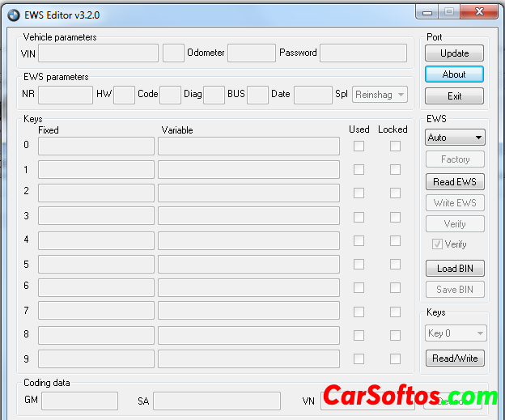This screenshot has width=505, height=420.
Task: Toggle the Locked checkbox for key 3
Action: [x=395, y=217]
